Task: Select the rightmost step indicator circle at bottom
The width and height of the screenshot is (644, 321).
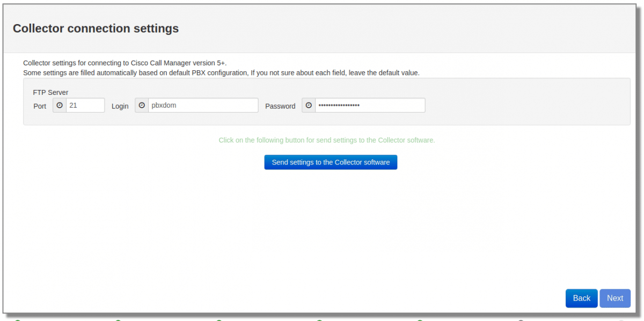Action: 621,320
